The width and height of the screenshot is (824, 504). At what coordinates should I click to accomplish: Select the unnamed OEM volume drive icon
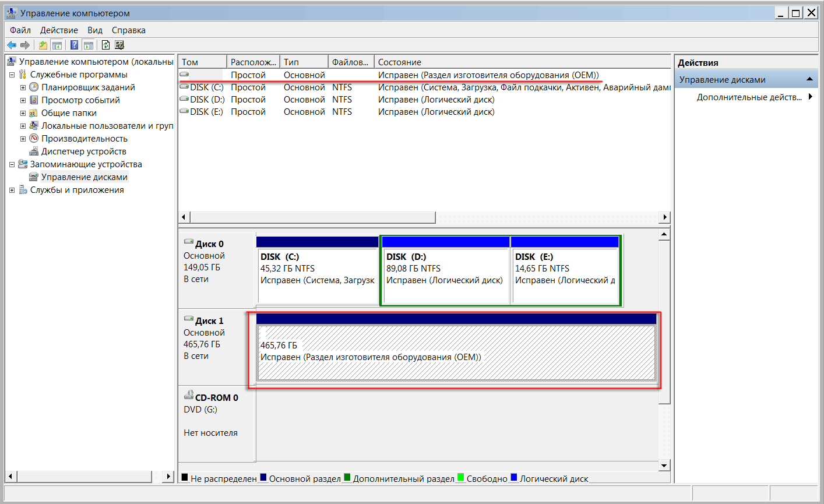pos(184,75)
